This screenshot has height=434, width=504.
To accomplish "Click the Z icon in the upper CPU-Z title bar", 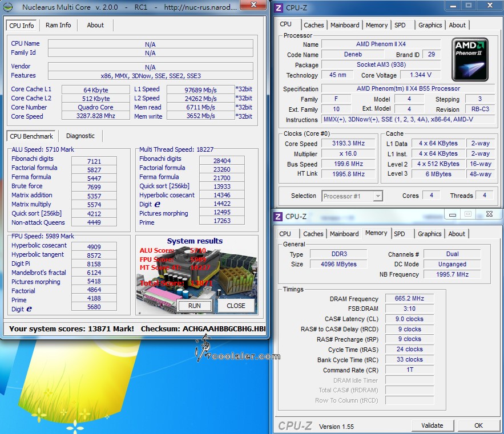I will (x=279, y=8).
